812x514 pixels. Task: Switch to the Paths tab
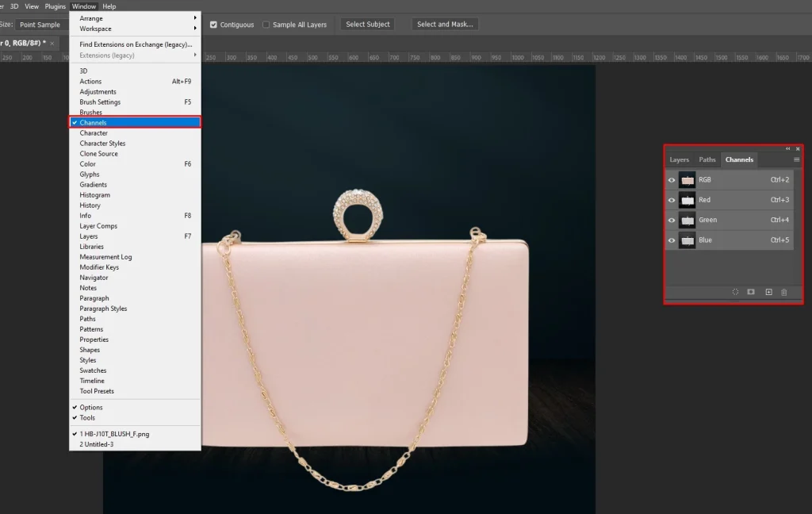pyautogui.click(x=707, y=159)
